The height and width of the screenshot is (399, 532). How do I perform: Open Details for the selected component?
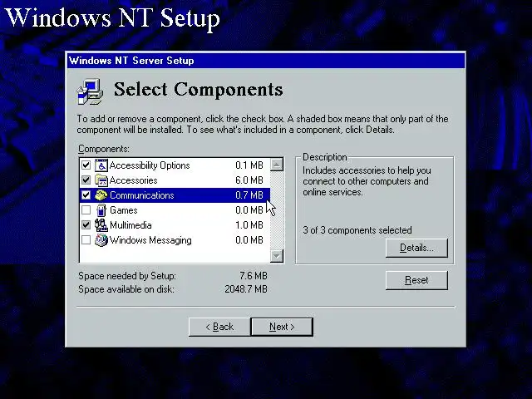[x=416, y=248]
